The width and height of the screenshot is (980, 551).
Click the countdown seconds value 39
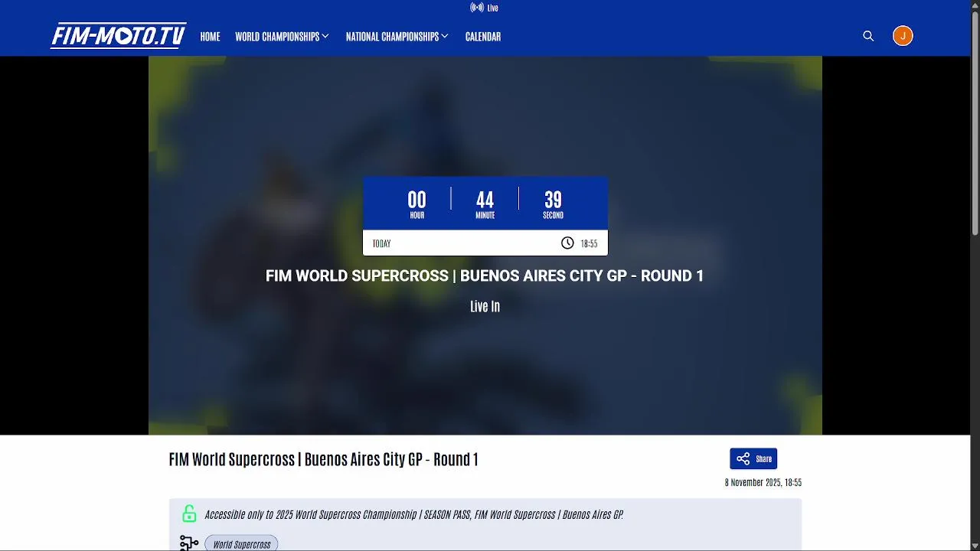pyautogui.click(x=553, y=201)
